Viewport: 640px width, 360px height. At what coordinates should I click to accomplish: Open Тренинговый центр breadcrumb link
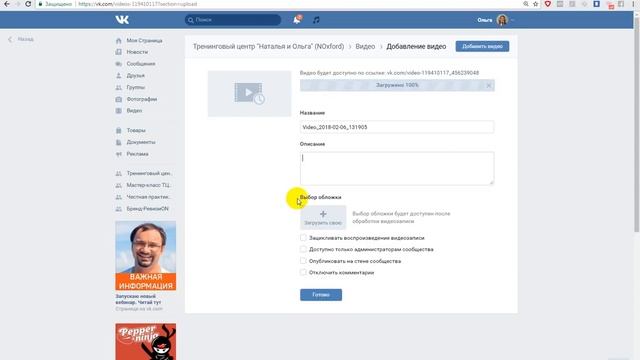click(x=269, y=47)
